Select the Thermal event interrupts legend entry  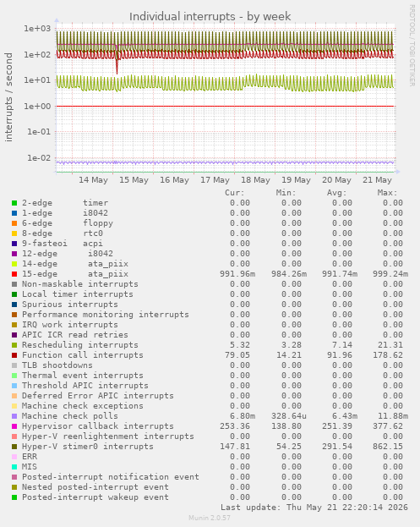pyautogui.click(x=83, y=376)
